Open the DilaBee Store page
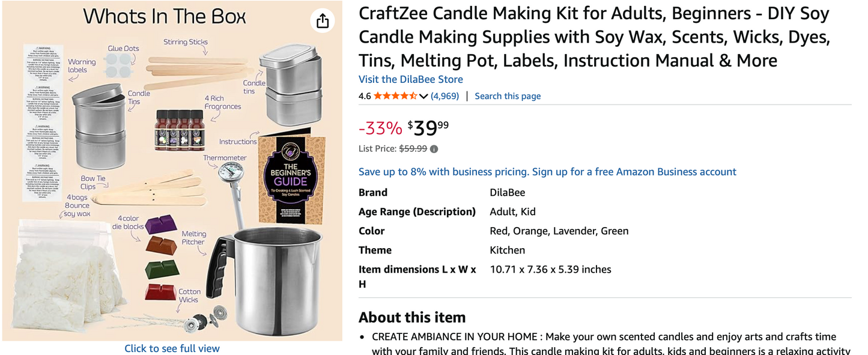 tap(410, 79)
